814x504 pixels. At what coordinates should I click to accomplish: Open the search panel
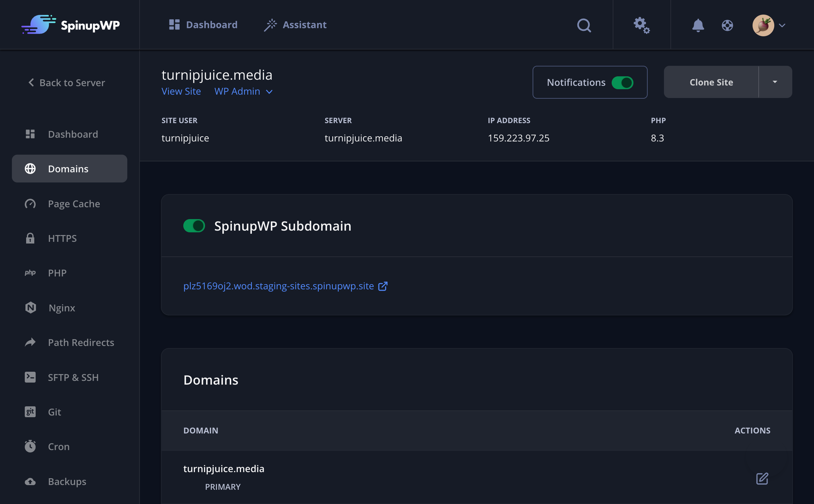tap(584, 25)
